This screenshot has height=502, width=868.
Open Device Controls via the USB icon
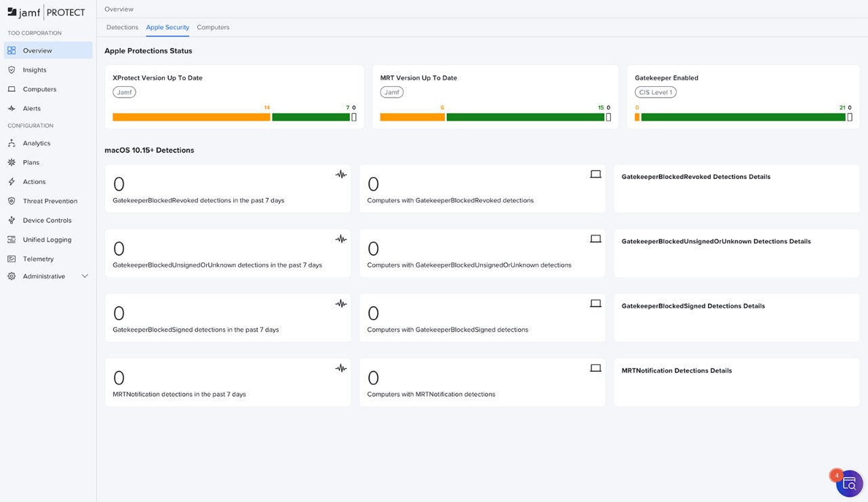pos(12,220)
